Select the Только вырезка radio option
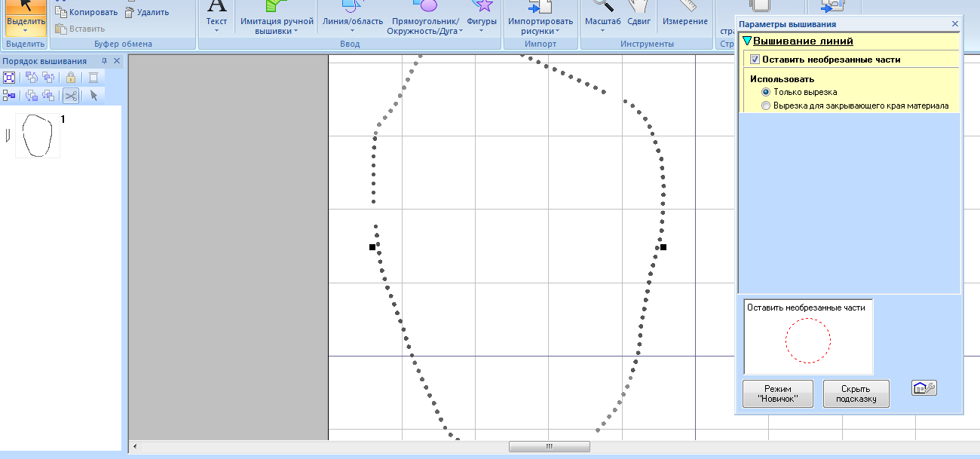Screen dimensions: 980x459 point(766,92)
